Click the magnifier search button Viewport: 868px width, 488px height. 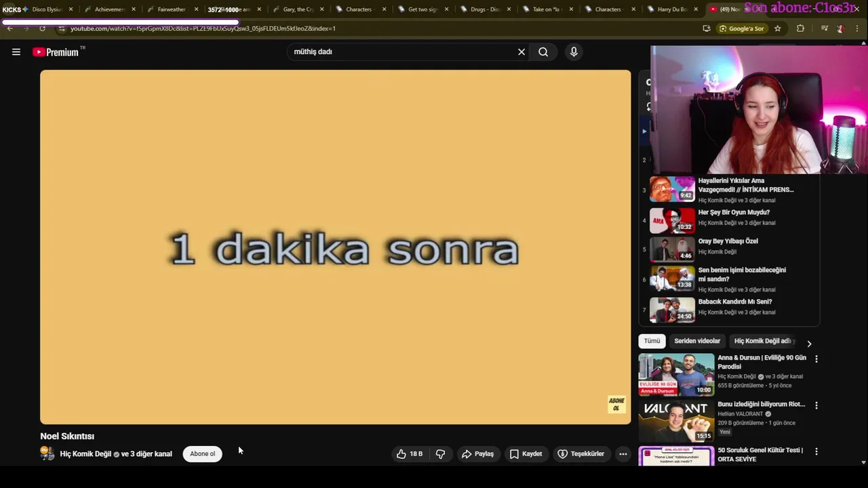tap(543, 52)
